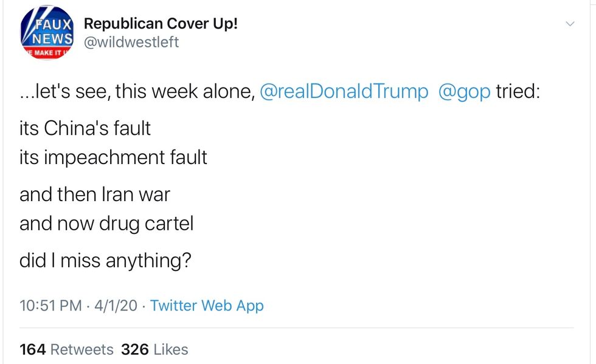The image size is (596, 364).
Task: Select the "its impeachment fault" line
Action: pos(113,157)
